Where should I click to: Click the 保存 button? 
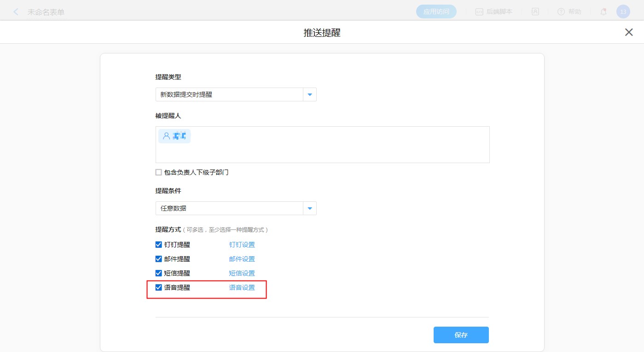click(461, 335)
